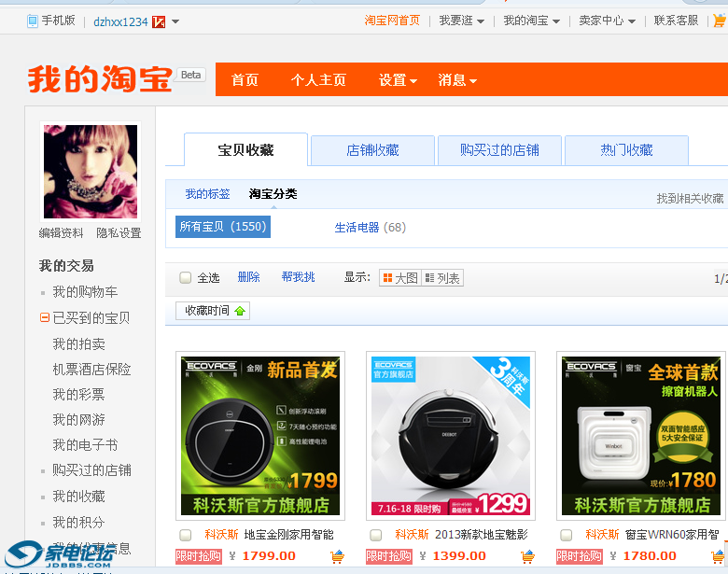Open the 2013新款地宝魅影 product thumbnail
Screen dimensions: 728x574
[451, 436]
